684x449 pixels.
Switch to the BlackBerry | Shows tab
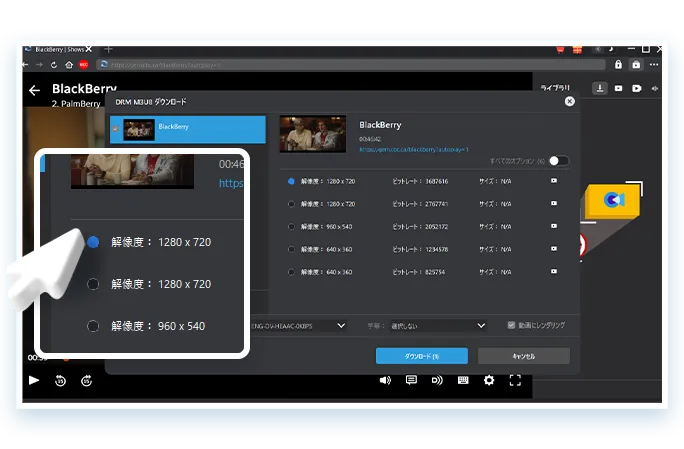click(x=59, y=50)
